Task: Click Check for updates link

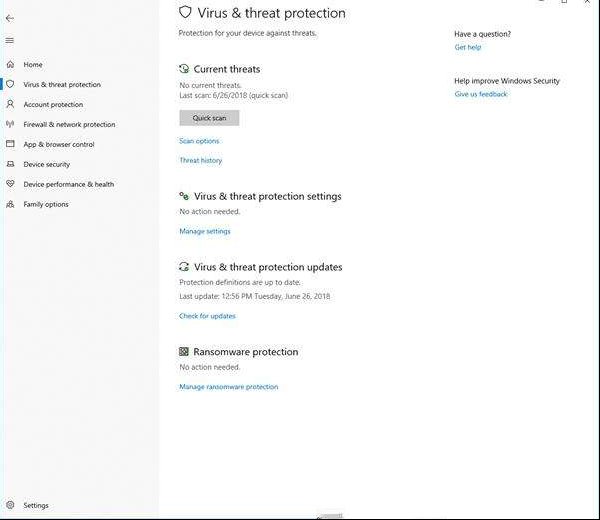Action: pyautogui.click(x=207, y=316)
